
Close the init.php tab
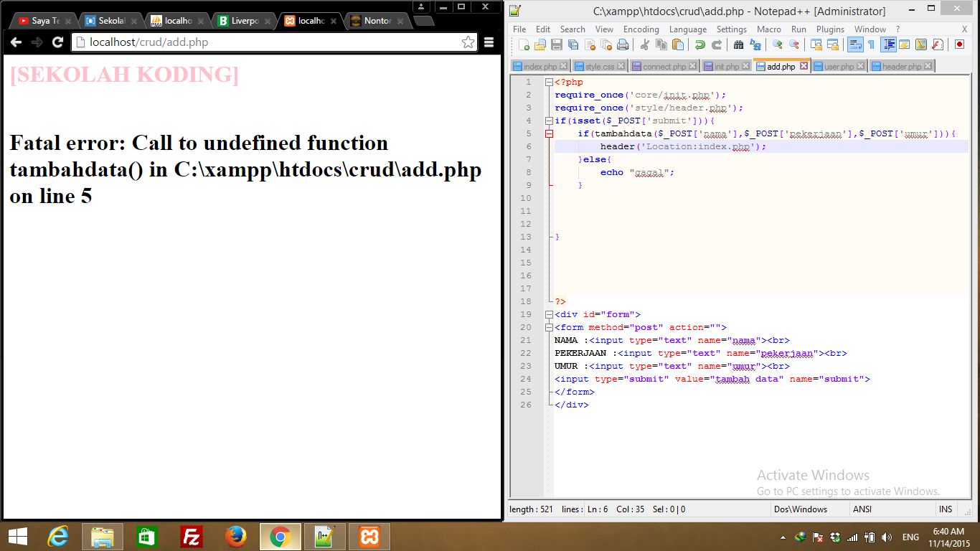746,66
